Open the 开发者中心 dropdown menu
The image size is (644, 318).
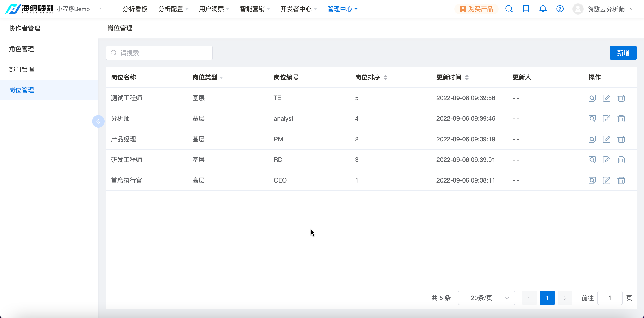(299, 9)
